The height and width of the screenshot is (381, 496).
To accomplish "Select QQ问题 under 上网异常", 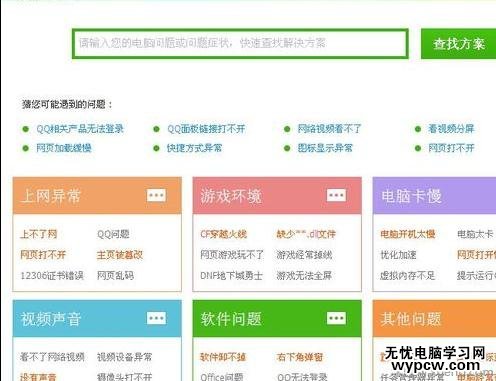I will tap(113, 234).
